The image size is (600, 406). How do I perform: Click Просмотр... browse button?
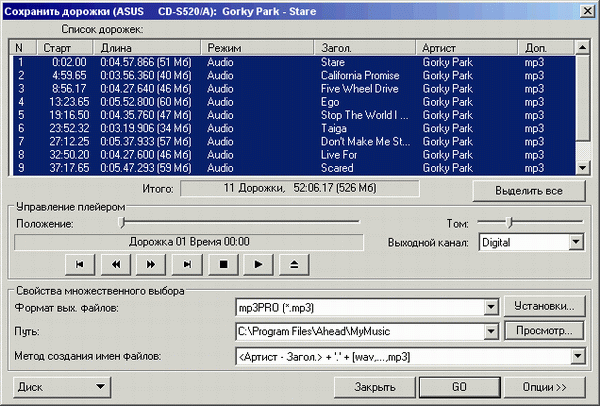pos(544,331)
